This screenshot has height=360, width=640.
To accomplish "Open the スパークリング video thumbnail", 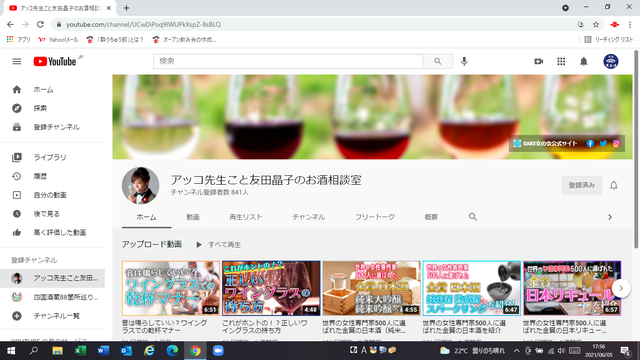I will coord(471,288).
